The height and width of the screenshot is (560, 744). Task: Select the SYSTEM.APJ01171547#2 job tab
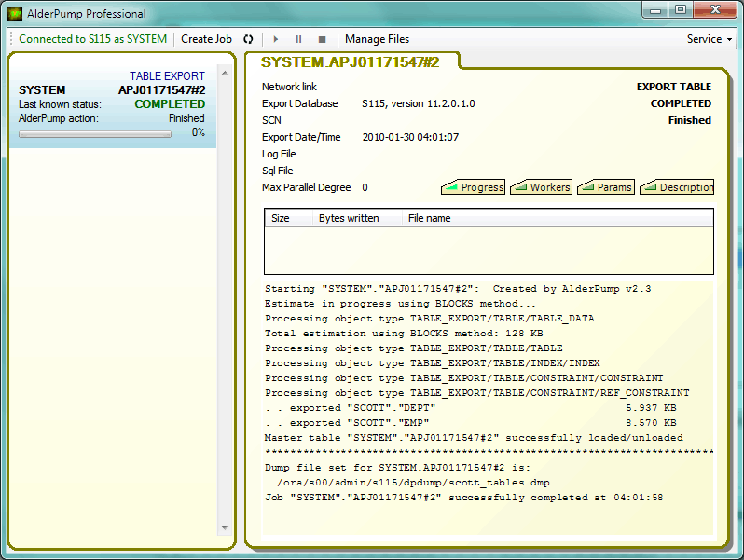point(351,62)
